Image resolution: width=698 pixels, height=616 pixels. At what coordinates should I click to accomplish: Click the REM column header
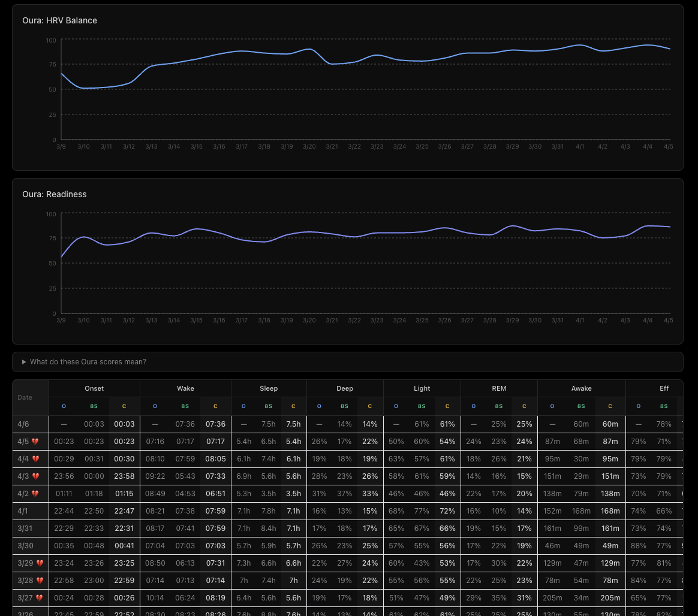point(499,388)
